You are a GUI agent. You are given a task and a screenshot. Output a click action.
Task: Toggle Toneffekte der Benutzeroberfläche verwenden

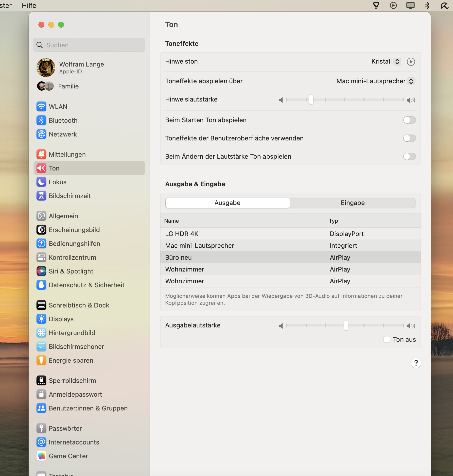(409, 138)
